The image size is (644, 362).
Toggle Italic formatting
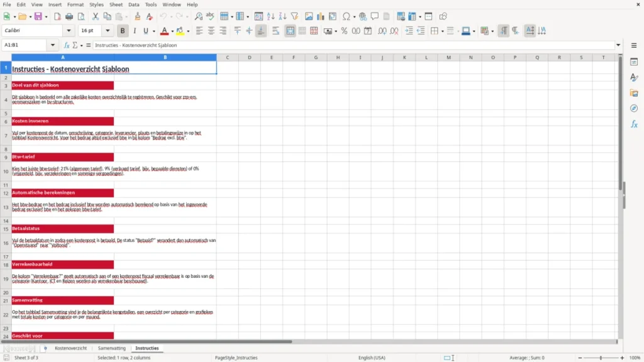135,31
